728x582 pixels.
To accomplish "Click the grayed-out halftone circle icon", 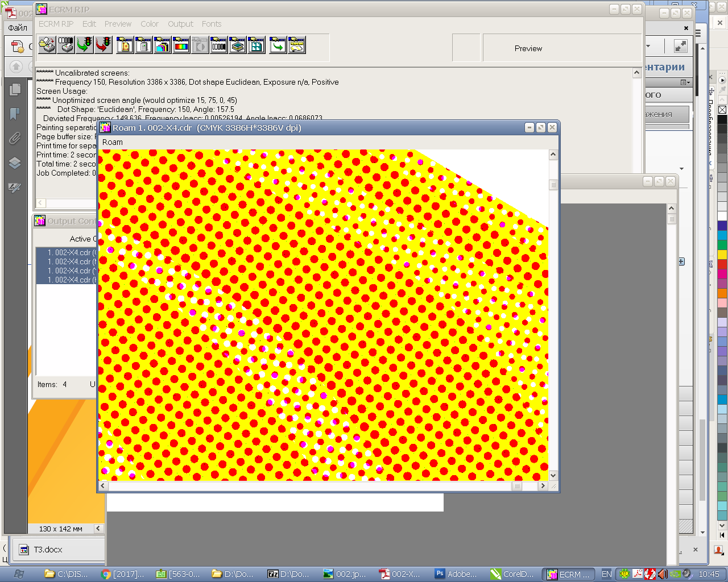I will pyautogui.click(x=200, y=45).
